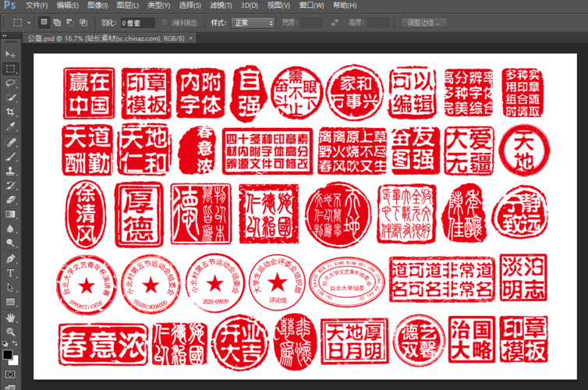Screen dimensions: 588x390
Task: Pick the Crop tool
Action: pos(11,112)
